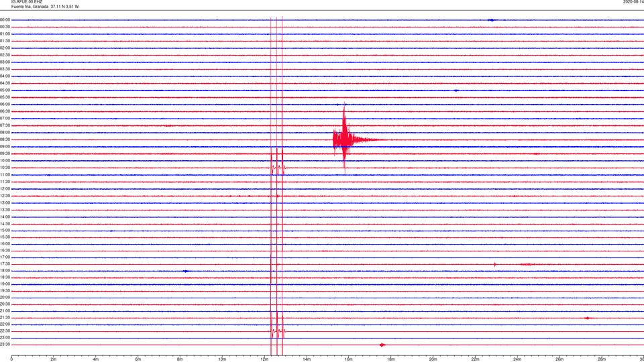
Task: Click the small blue event on the 18:00 trace
Action: pyautogui.click(x=186, y=271)
